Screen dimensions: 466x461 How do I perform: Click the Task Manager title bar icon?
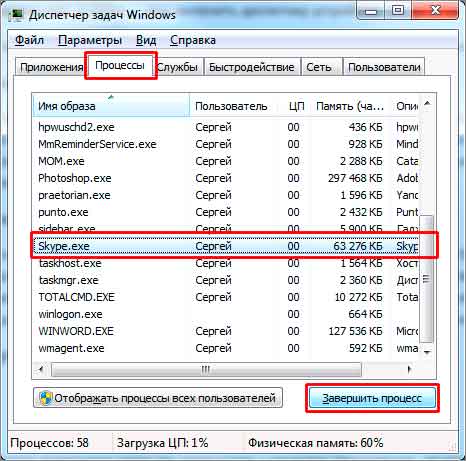[17, 15]
